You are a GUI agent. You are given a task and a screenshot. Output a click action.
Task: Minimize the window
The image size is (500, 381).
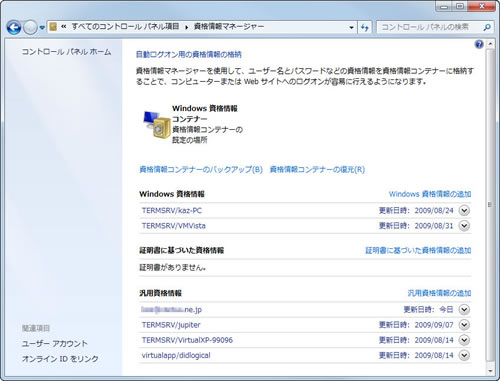[444, 6]
